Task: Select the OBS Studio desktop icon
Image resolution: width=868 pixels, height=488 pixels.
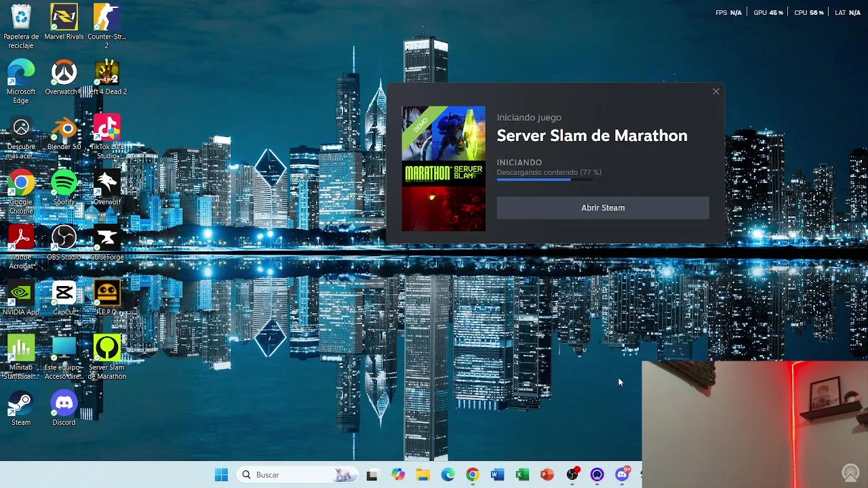Action: pos(64,243)
